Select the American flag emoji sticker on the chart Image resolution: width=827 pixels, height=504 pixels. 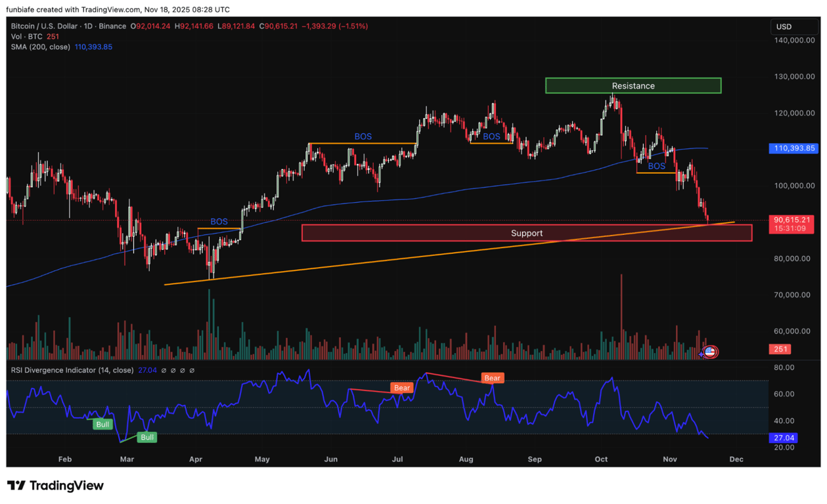(x=709, y=351)
